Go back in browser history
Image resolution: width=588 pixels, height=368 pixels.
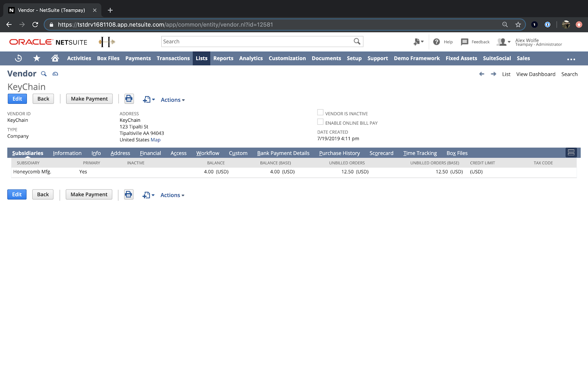point(9,25)
